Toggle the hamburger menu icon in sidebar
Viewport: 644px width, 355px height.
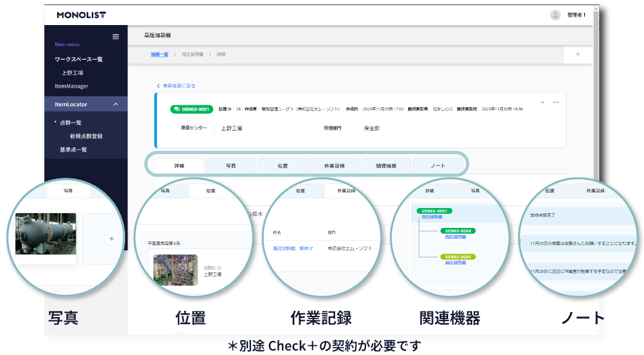[116, 37]
